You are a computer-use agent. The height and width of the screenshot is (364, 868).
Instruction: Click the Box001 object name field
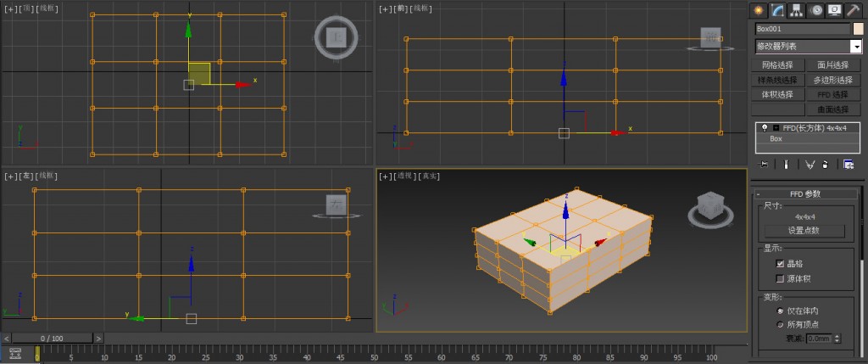point(802,29)
